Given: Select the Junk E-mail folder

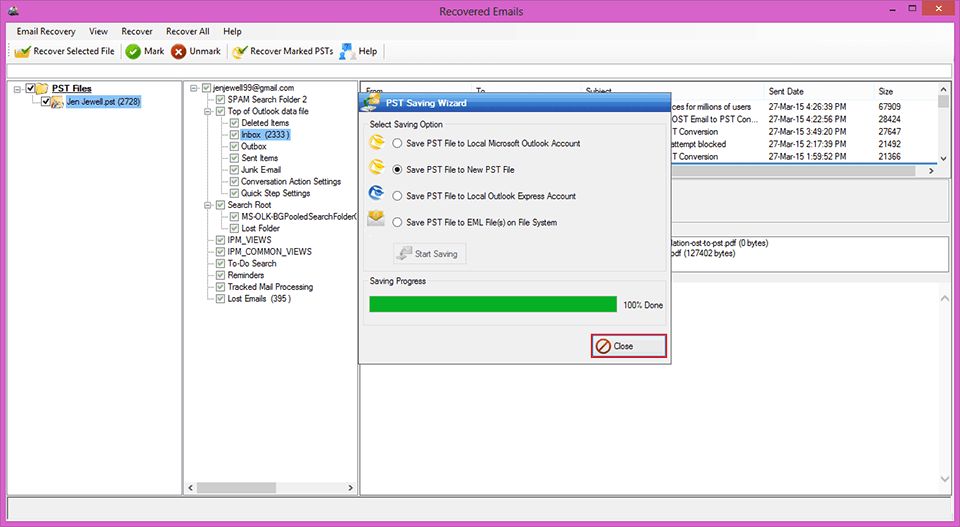Looking at the screenshot, I should click(x=261, y=170).
